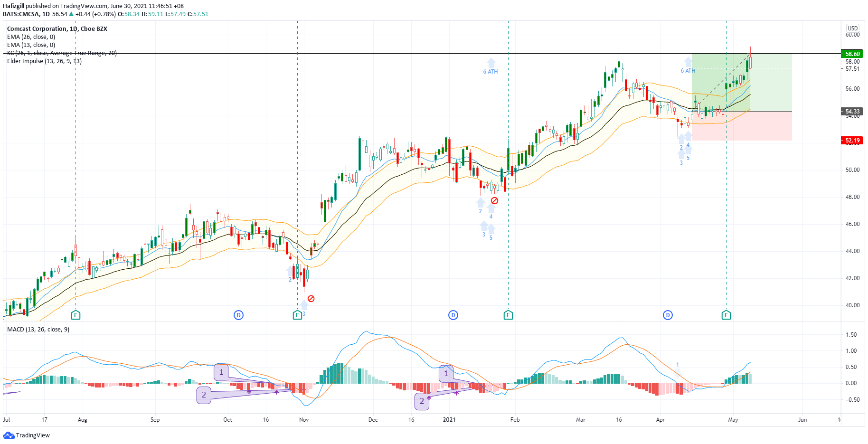The width and height of the screenshot is (868, 444).
Task: Click 0.00 on the MACD axis
Action: [851, 383]
